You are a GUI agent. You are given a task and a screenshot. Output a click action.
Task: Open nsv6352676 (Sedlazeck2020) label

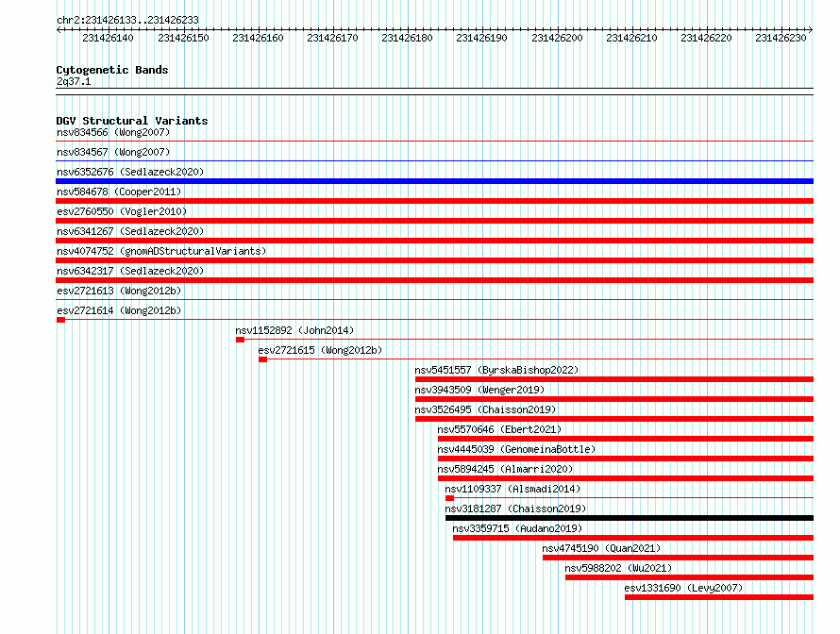(130, 172)
